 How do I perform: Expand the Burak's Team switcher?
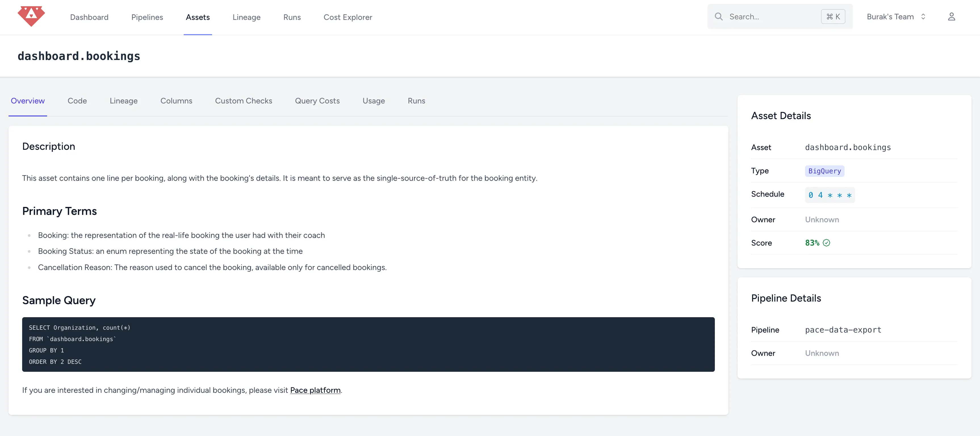pyautogui.click(x=890, y=17)
